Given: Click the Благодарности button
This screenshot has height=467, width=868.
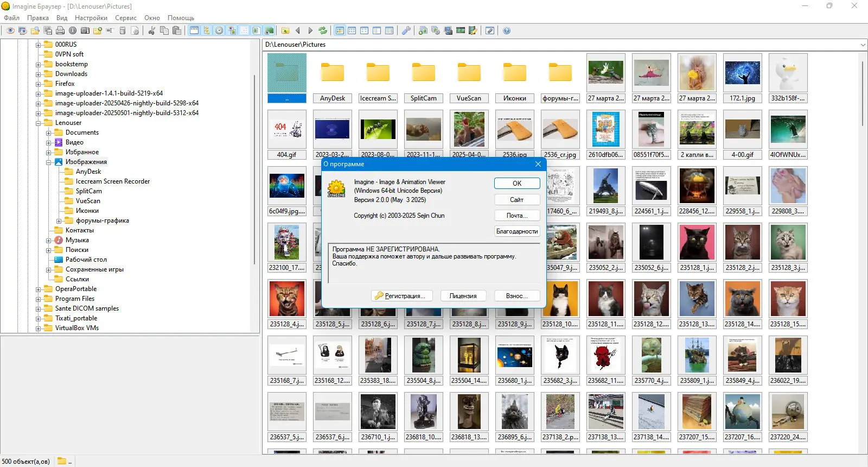Looking at the screenshot, I should (517, 231).
